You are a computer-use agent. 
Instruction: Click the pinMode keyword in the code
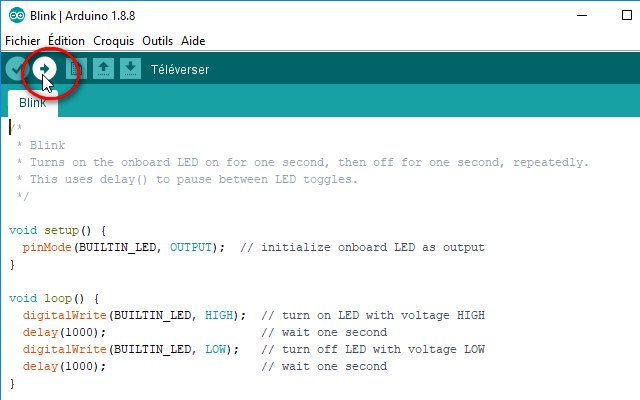coord(47,248)
